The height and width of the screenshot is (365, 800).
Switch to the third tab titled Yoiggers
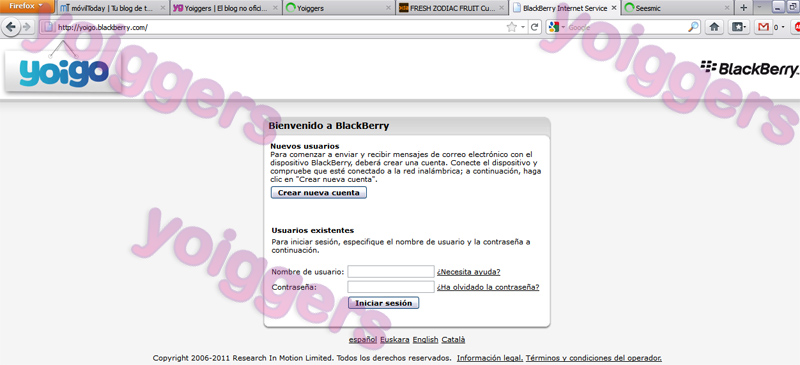[339, 8]
